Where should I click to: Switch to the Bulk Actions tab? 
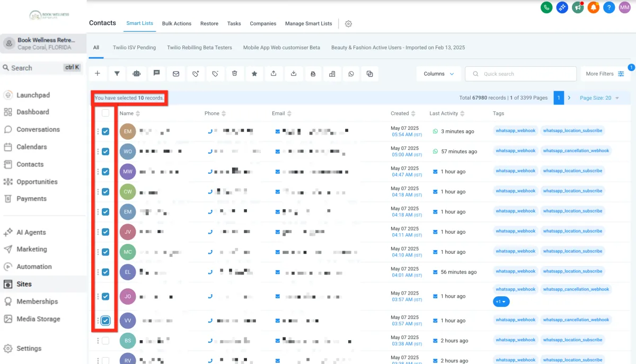[x=176, y=23]
